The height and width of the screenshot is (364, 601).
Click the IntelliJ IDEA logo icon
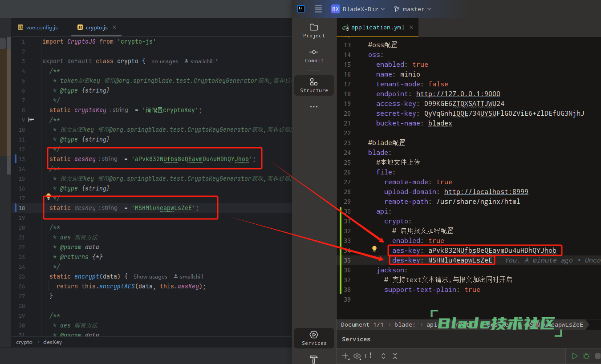[x=301, y=9]
